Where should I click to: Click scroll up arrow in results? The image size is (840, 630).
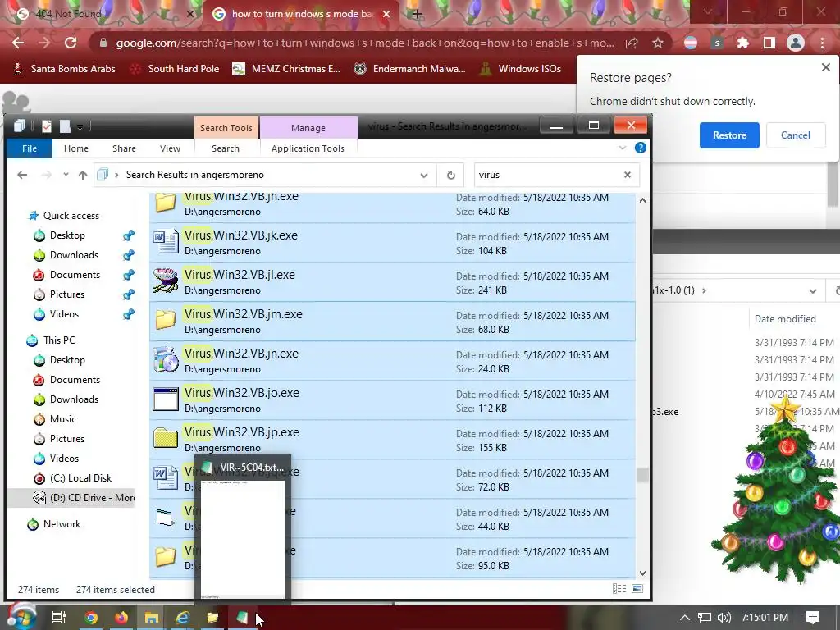(642, 200)
